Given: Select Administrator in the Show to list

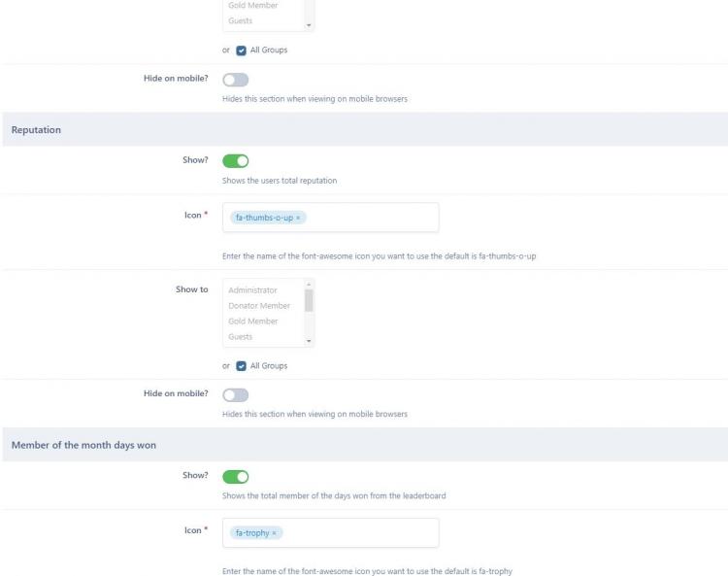Looking at the screenshot, I should pyautogui.click(x=252, y=290).
